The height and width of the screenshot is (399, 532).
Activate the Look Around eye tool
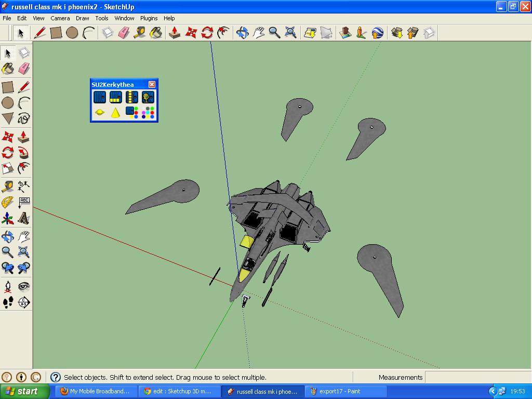click(x=24, y=287)
